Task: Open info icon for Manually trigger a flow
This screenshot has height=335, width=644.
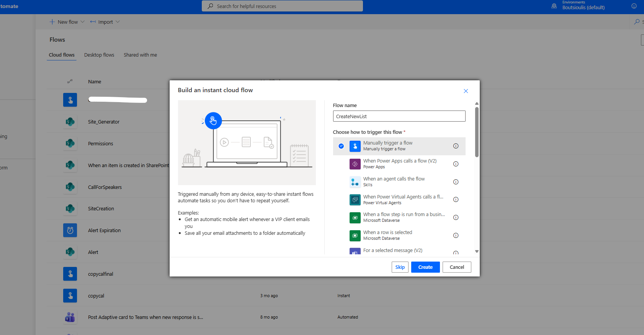Action: pos(456,146)
